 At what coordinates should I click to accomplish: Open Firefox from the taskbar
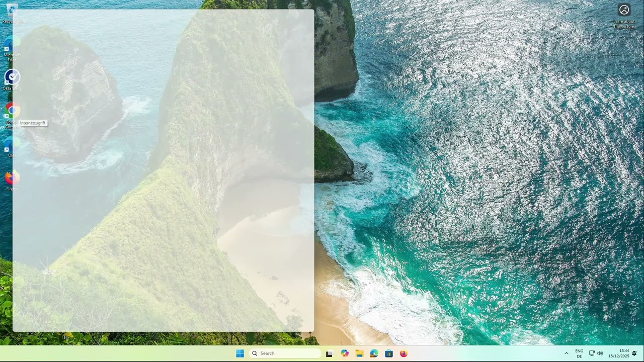tap(404, 353)
